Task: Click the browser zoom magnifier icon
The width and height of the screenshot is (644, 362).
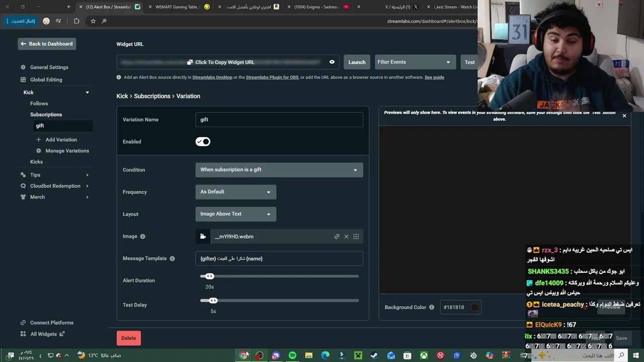Action: pyautogui.click(x=104, y=21)
